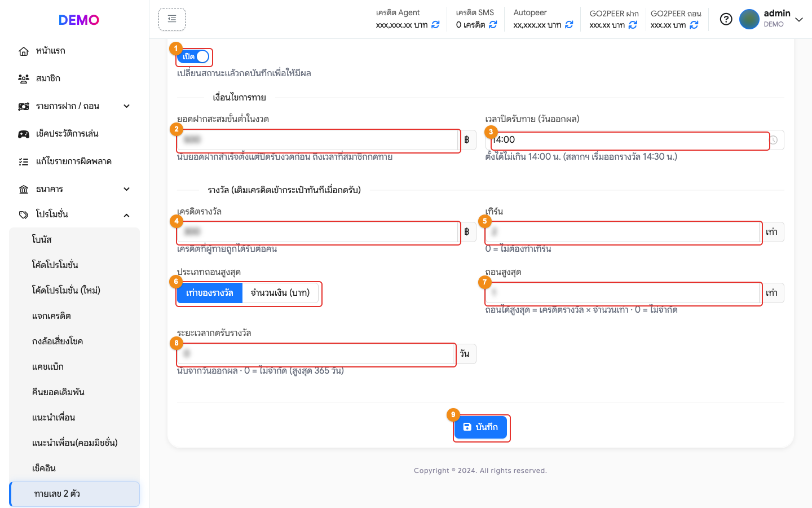This screenshot has width=812, height=508.
Task: Expand the ธนาคาร menu
Action: 126,189
